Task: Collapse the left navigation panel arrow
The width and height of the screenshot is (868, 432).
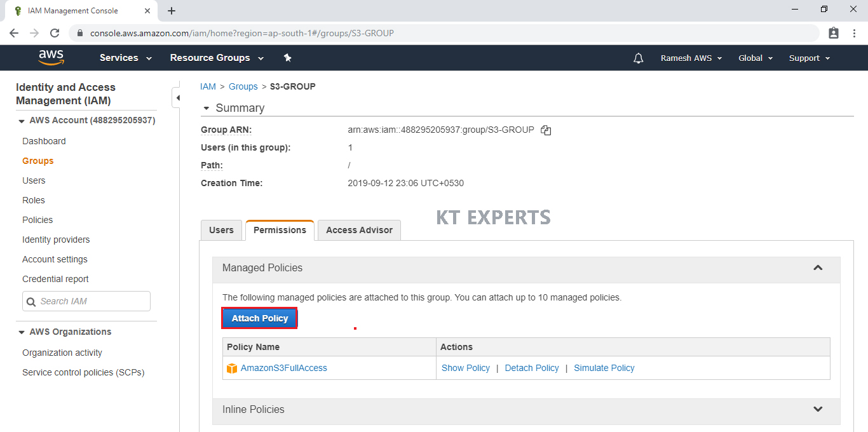Action: 178,98
